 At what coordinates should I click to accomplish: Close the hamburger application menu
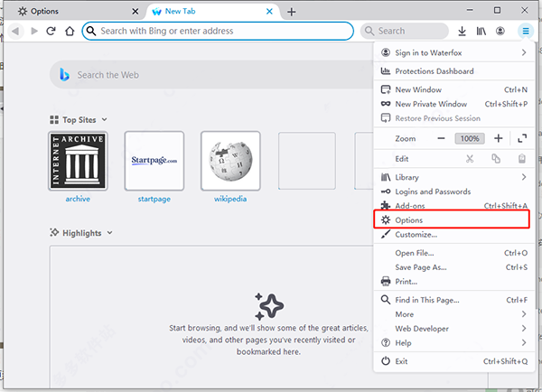(526, 31)
